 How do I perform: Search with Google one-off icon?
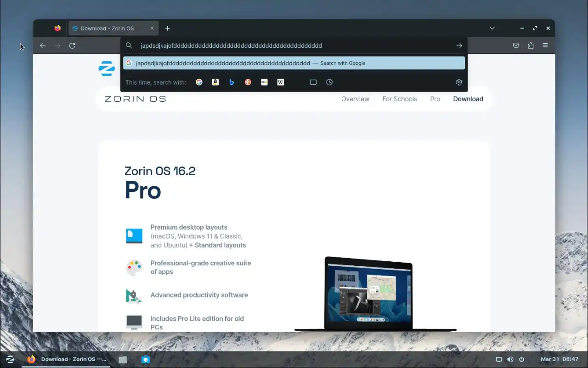[x=199, y=82]
